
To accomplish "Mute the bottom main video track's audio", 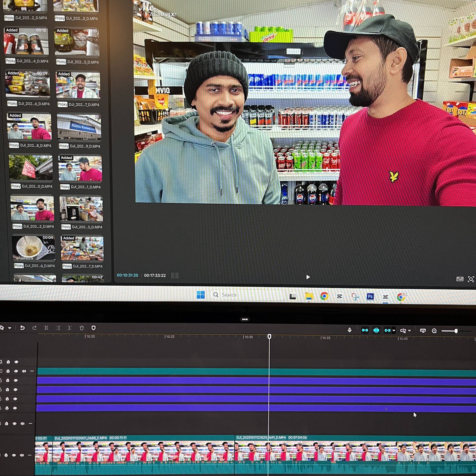I will pos(22,455).
